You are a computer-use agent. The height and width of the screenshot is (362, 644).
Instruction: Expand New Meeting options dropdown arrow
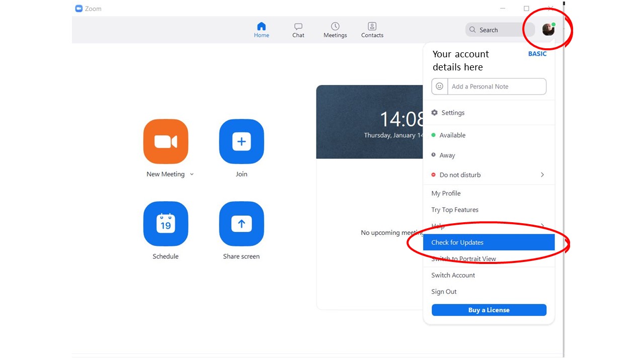(192, 174)
